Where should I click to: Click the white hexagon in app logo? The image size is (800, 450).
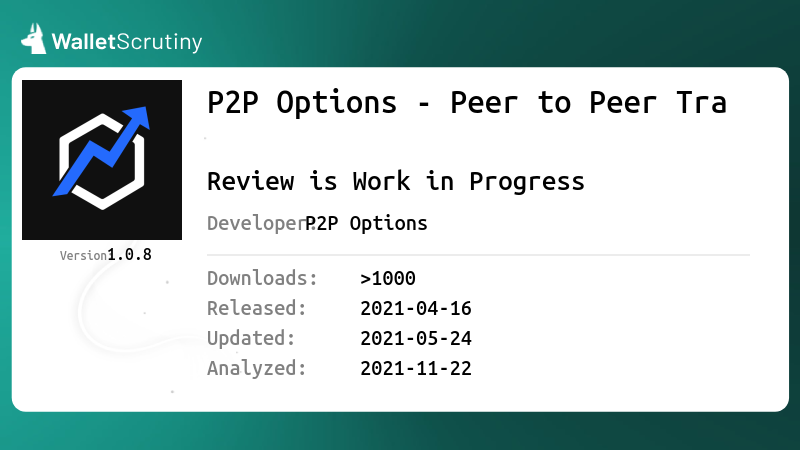tap(102, 162)
